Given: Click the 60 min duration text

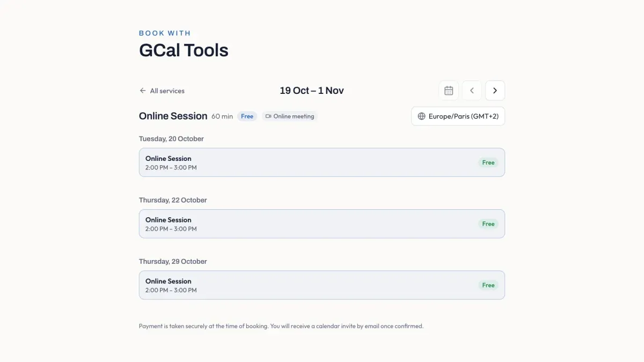Looking at the screenshot, I should click(x=222, y=116).
